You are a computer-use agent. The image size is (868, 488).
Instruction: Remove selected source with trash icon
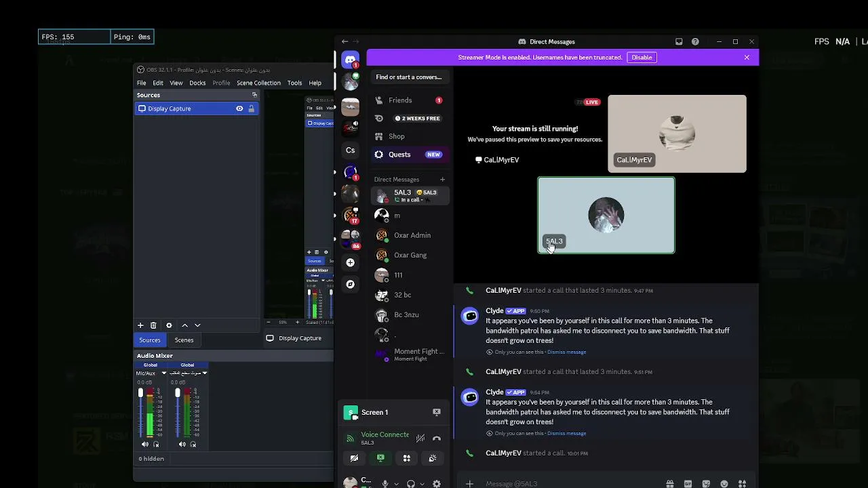click(153, 325)
